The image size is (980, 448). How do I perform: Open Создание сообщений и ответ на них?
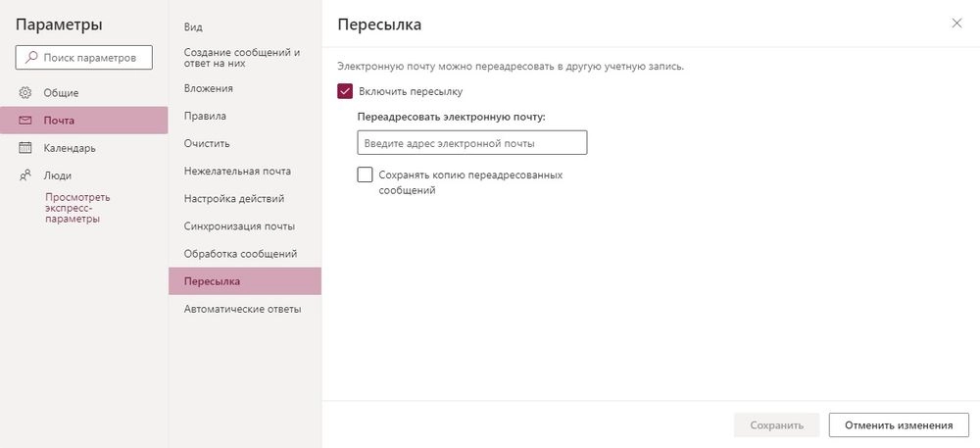point(242,58)
